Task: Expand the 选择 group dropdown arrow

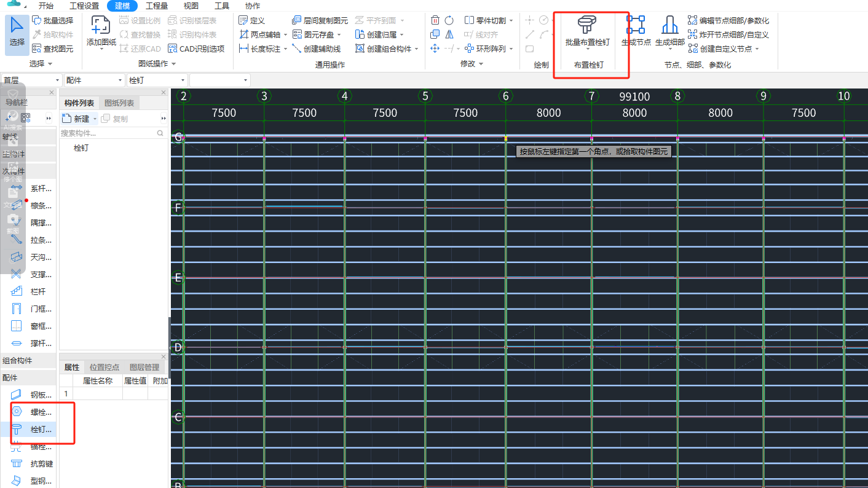Action: coord(50,64)
